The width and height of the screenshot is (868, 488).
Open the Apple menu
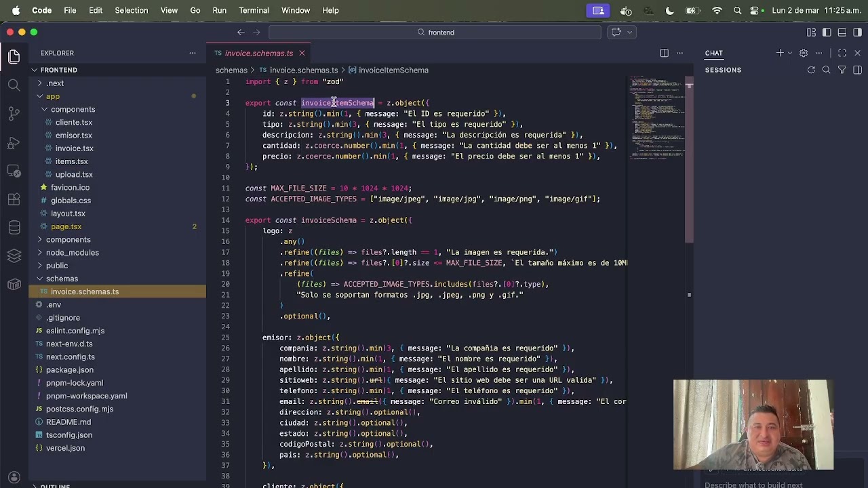[16, 10]
